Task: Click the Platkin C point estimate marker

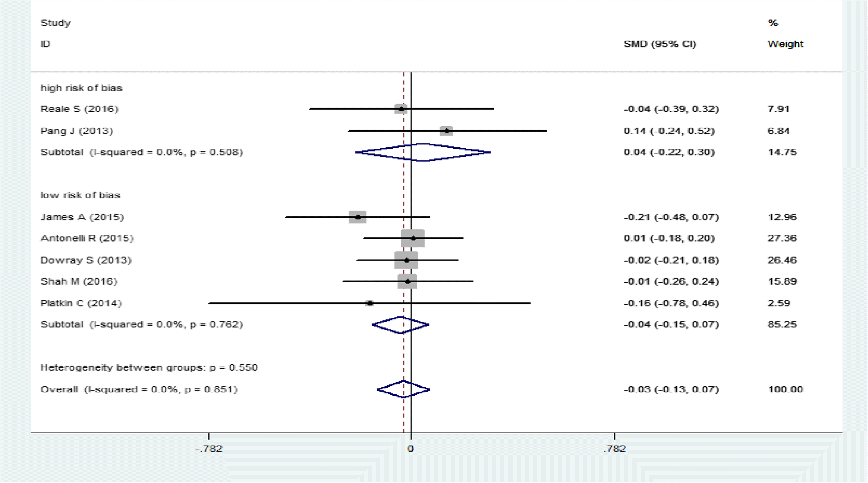Action: tap(370, 303)
